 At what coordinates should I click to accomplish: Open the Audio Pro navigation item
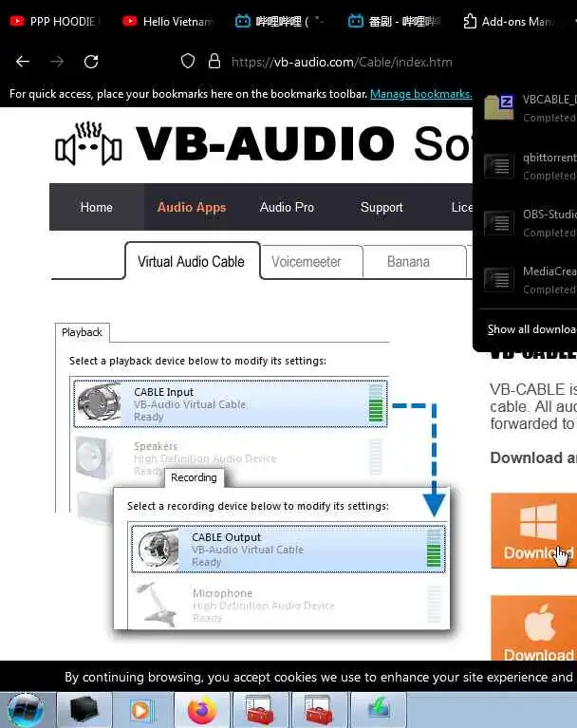[x=287, y=207]
